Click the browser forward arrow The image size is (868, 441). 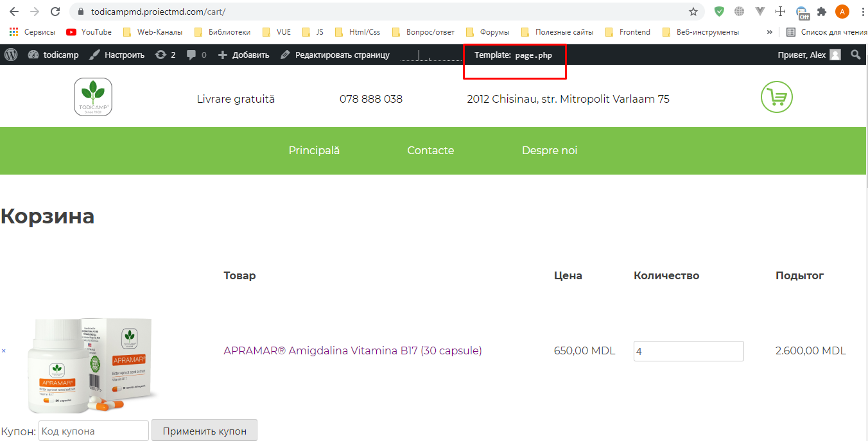[35, 12]
